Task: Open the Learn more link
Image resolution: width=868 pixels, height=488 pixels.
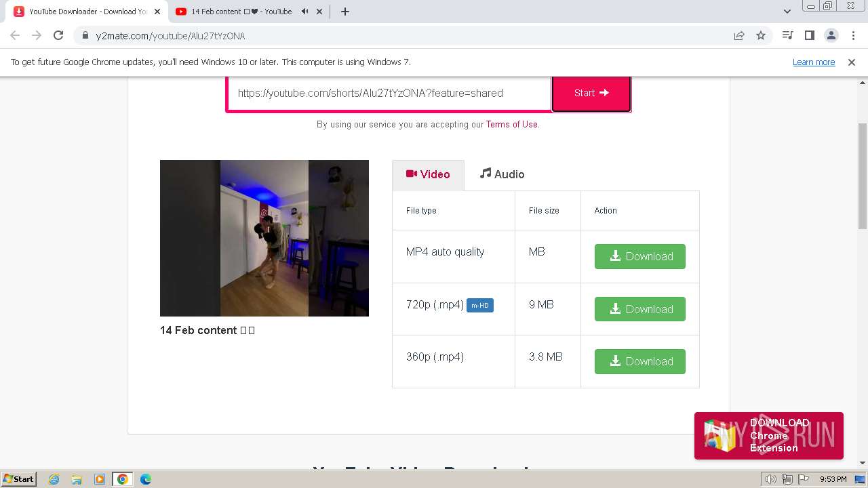Action: (x=814, y=62)
